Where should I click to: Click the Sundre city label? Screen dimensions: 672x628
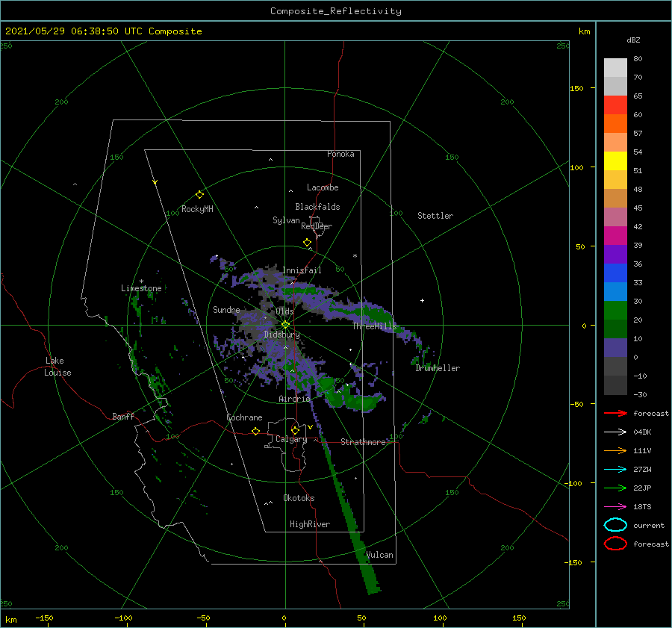(x=226, y=309)
